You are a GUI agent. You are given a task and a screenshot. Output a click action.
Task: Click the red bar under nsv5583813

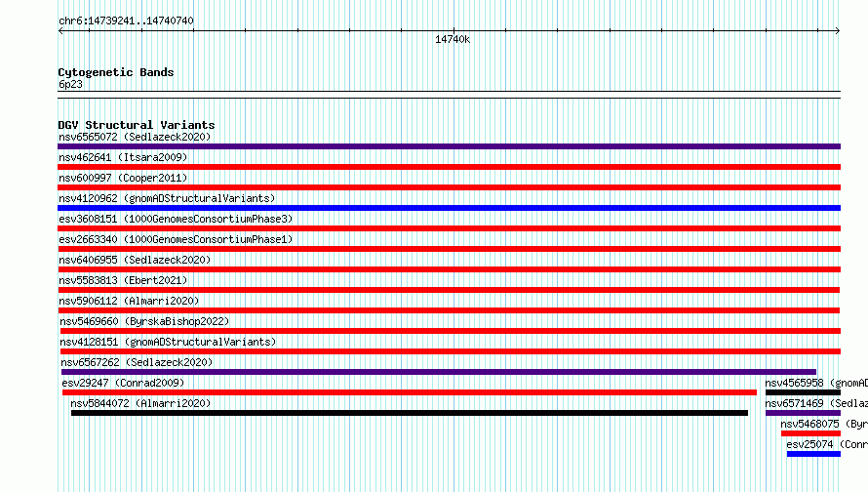449,290
